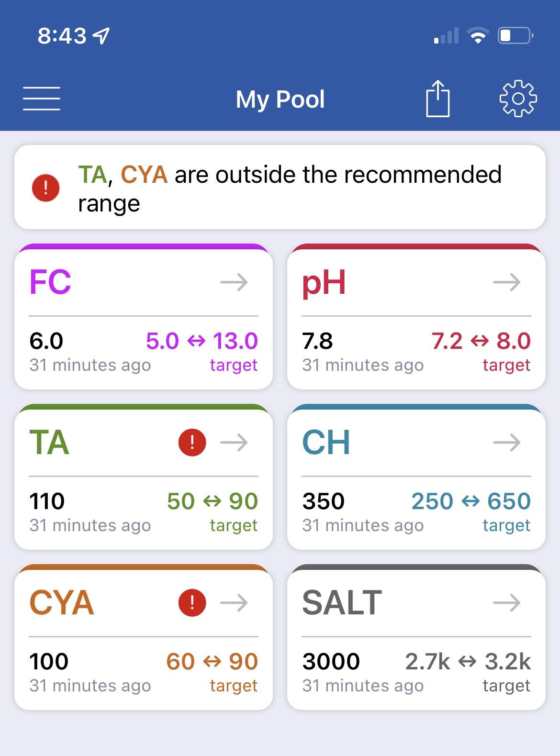
Task: Open TA details via arrow
Action: [234, 443]
